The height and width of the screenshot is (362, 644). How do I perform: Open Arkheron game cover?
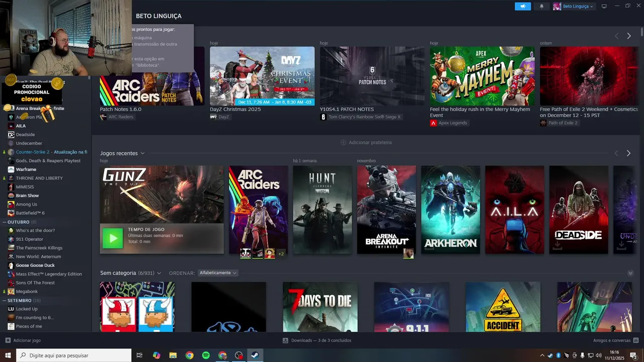[x=450, y=210]
